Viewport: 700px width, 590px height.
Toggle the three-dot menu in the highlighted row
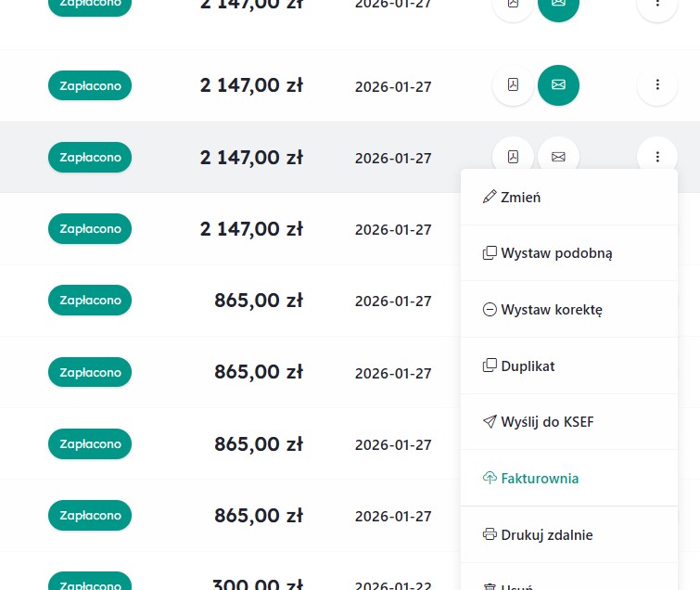tap(657, 157)
